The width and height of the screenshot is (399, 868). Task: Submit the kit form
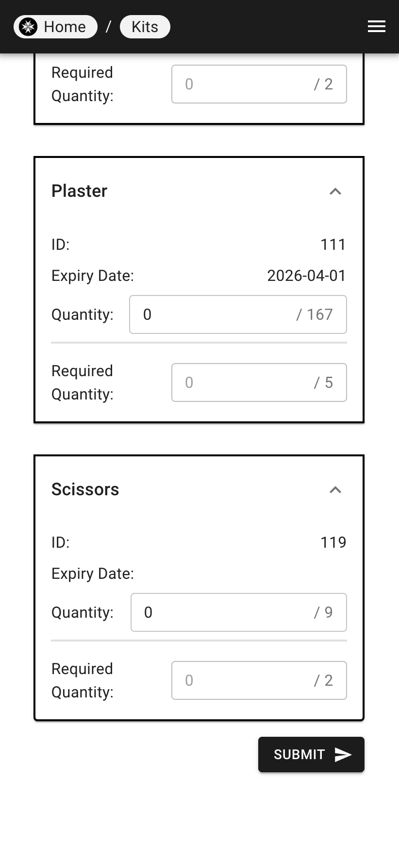(311, 754)
